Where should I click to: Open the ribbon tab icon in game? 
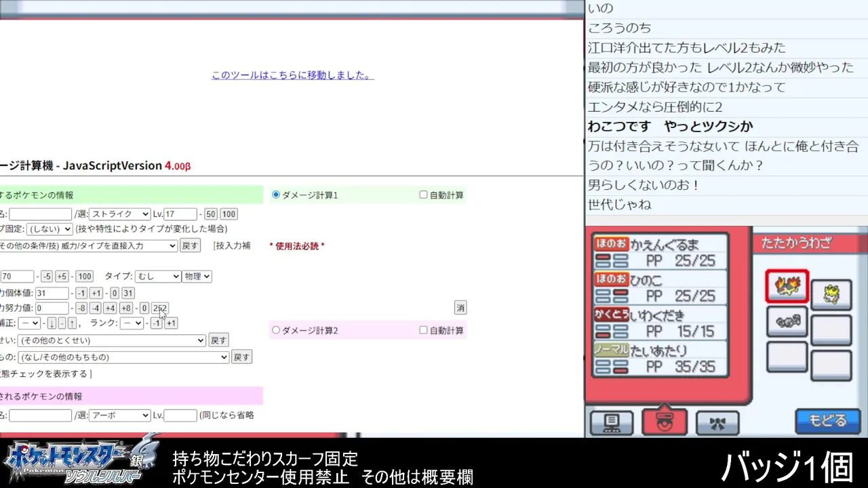tap(717, 423)
